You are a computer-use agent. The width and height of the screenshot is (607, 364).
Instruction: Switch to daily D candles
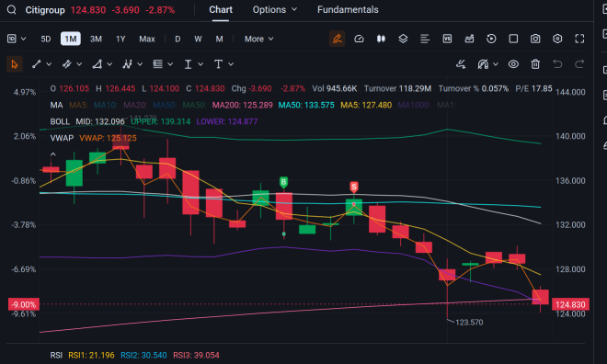click(178, 39)
